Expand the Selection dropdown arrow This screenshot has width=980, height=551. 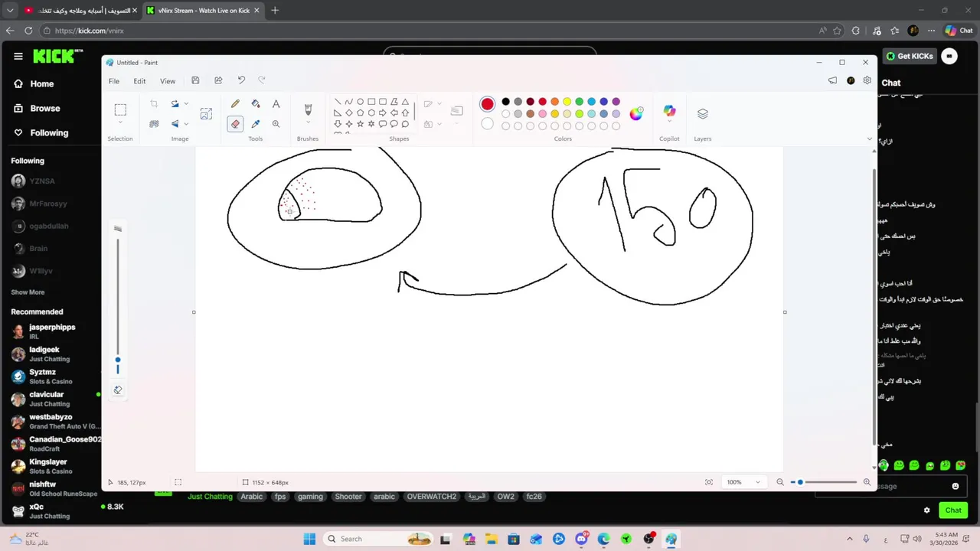click(120, 123)
